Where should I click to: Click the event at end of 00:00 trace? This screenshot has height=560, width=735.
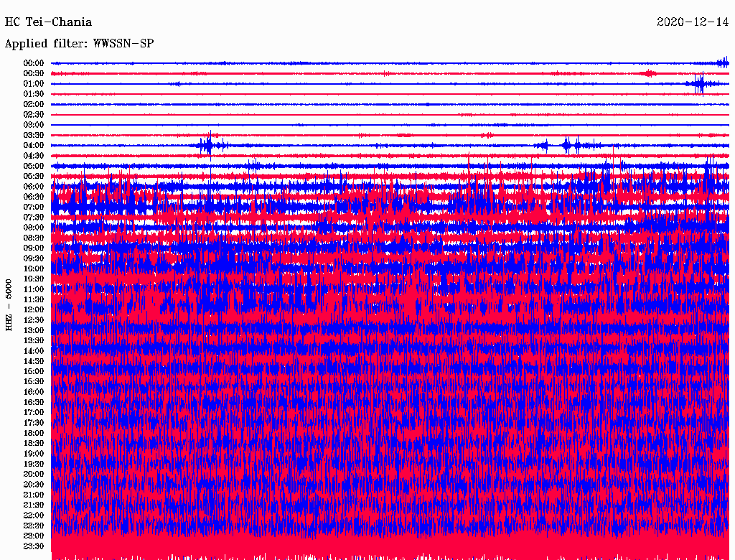(x=722, y=62)
